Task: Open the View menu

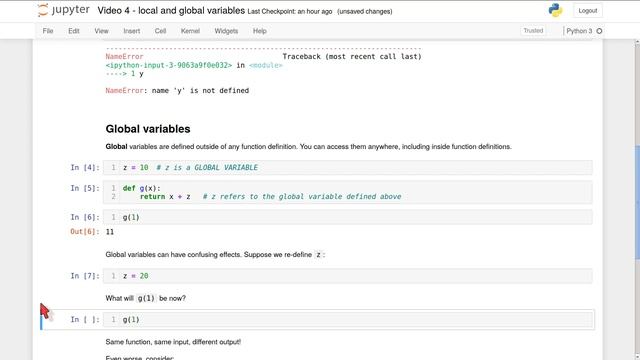Action: (101, 31)
